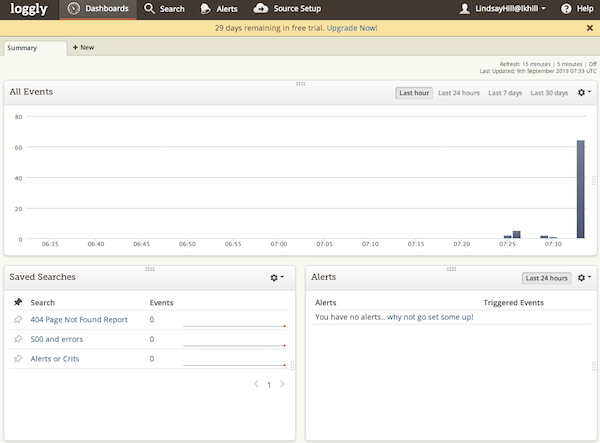This screenshot has width=600, height=443.
Task: Click the user avatar icon
Action: click(x=465, y=8)
